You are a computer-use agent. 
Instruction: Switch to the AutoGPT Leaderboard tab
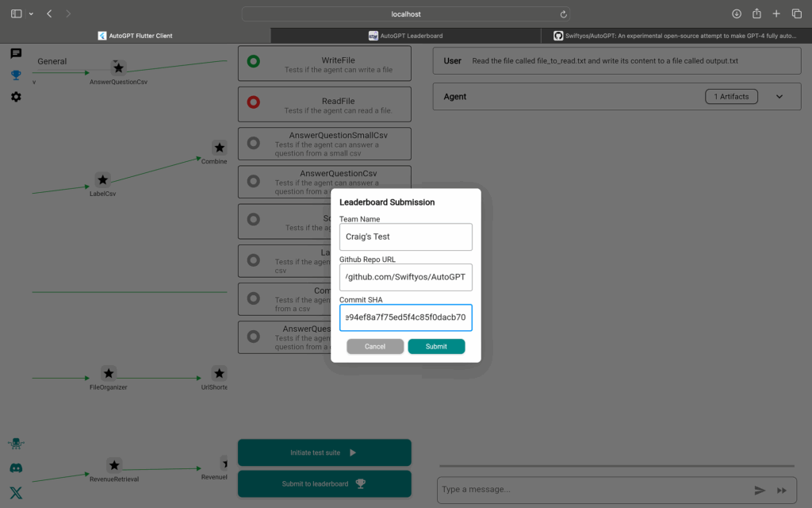point(405,36)
